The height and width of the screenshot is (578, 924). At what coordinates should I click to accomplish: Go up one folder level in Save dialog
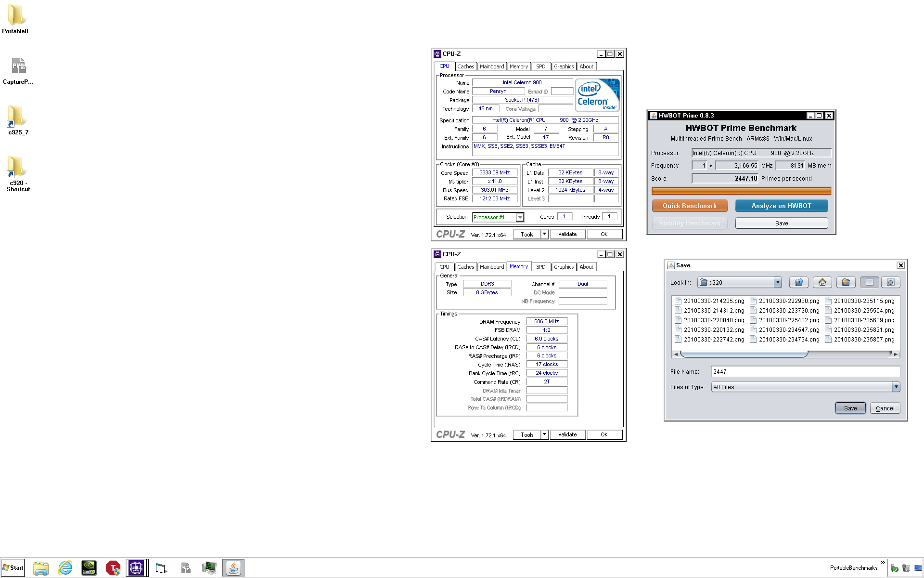(x=798, y=283)
